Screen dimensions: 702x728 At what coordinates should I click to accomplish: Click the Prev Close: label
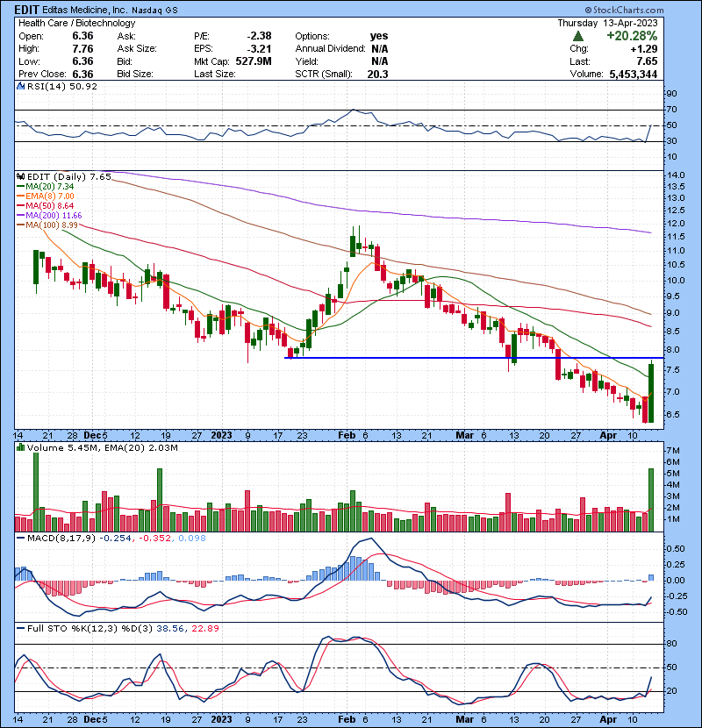point(42,75)
